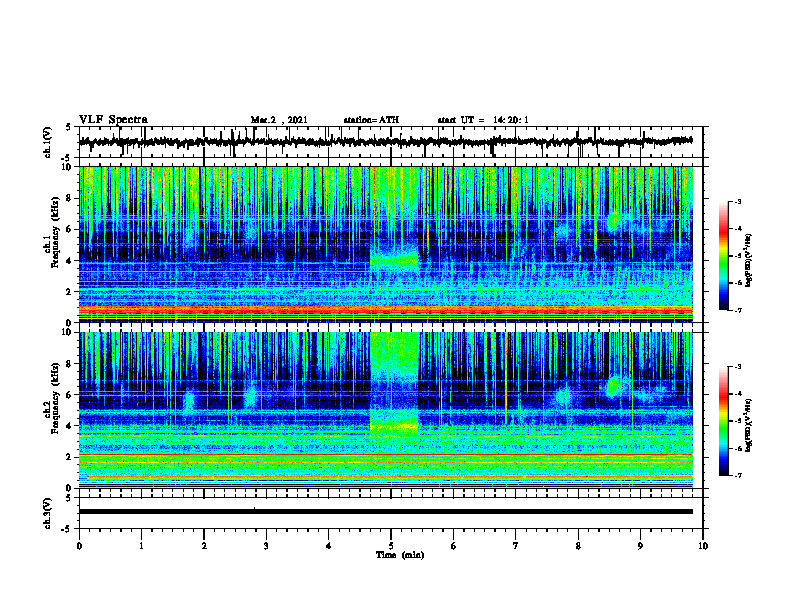Click the time axis tick label 0
The width and height of the screenshot is (792, 612).
point(79,546)
